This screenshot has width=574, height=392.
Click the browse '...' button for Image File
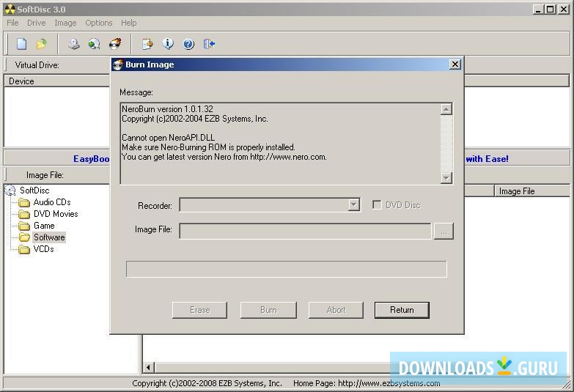tap(444, 232)
